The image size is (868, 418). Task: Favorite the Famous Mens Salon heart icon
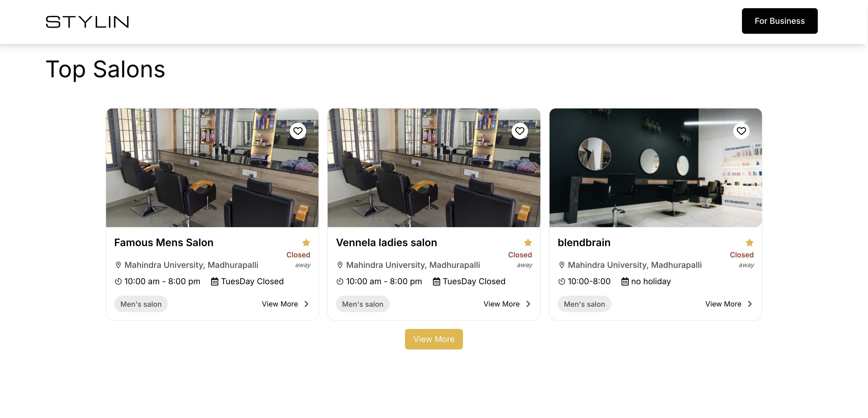[298, 131]
